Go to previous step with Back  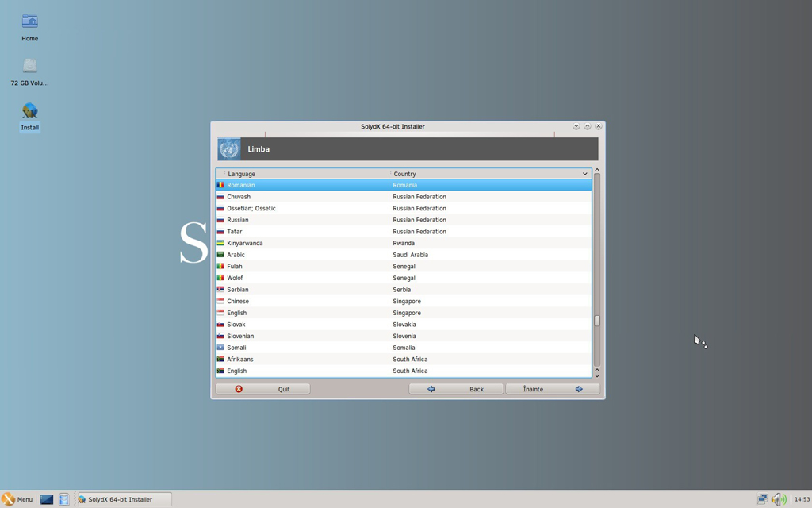[456, 389]
